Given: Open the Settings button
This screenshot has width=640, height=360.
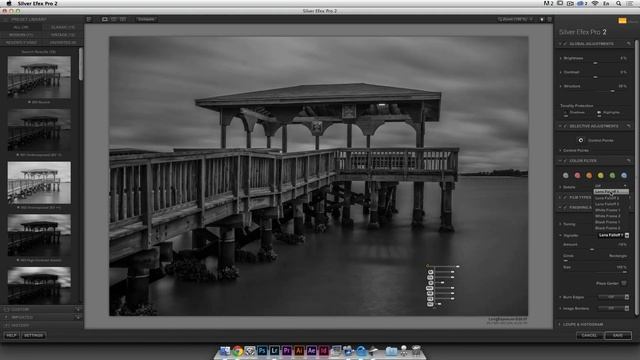Looking at the screenshot, I should tap(33, 336).
